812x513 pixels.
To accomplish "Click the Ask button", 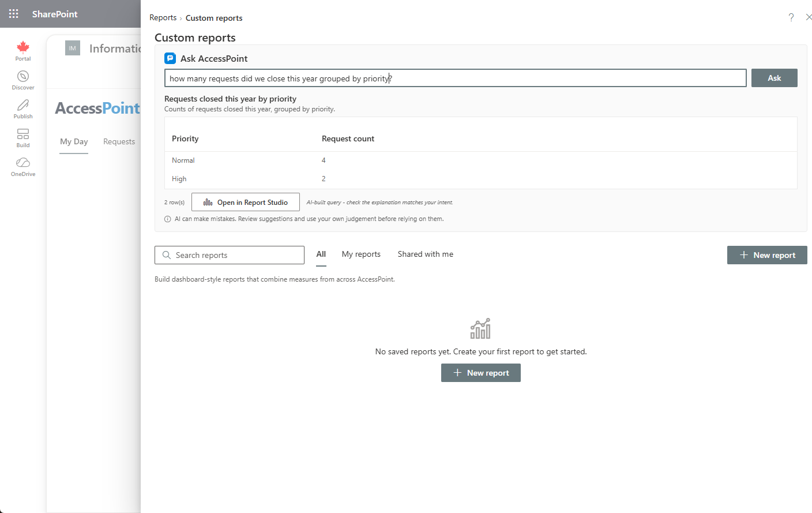I will point(774,78).
